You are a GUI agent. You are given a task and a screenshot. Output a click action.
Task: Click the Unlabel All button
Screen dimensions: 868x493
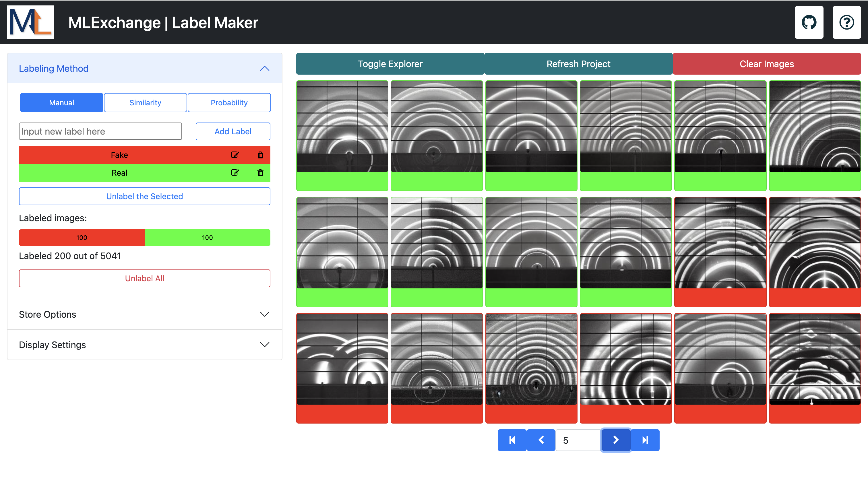pos(145,278)
